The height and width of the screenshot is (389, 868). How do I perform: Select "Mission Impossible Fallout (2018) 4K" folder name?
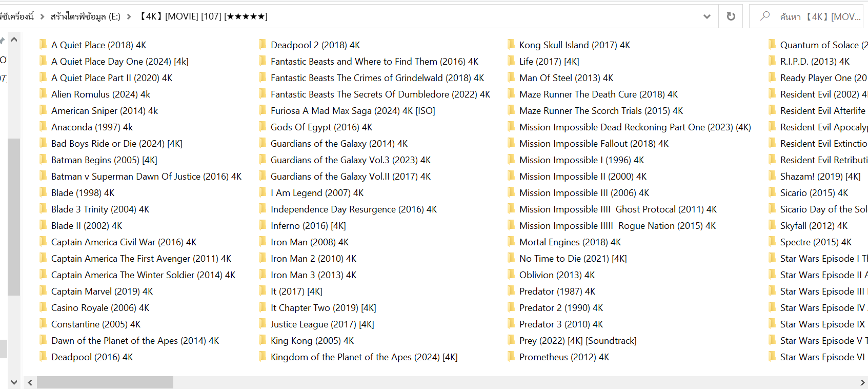pos(594,144)
